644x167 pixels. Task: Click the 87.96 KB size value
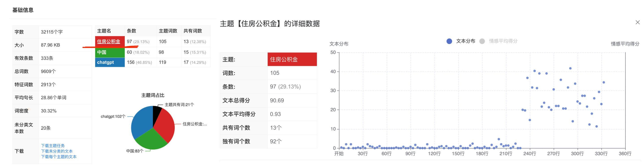(x=50, y=45)
